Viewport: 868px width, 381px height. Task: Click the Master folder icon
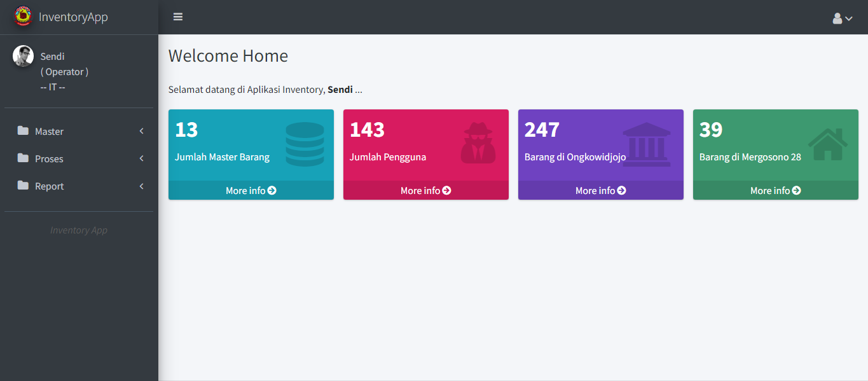coord(24,131)
